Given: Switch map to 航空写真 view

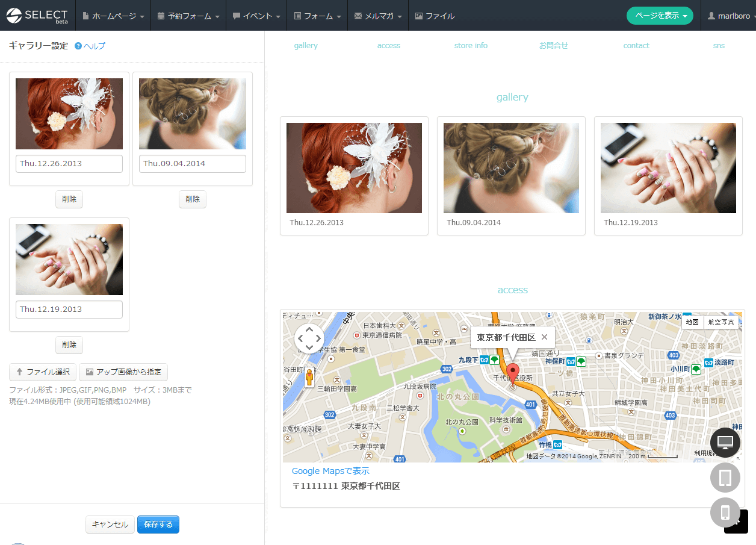Looking at the screenshot, I should [x=720, y=322].
